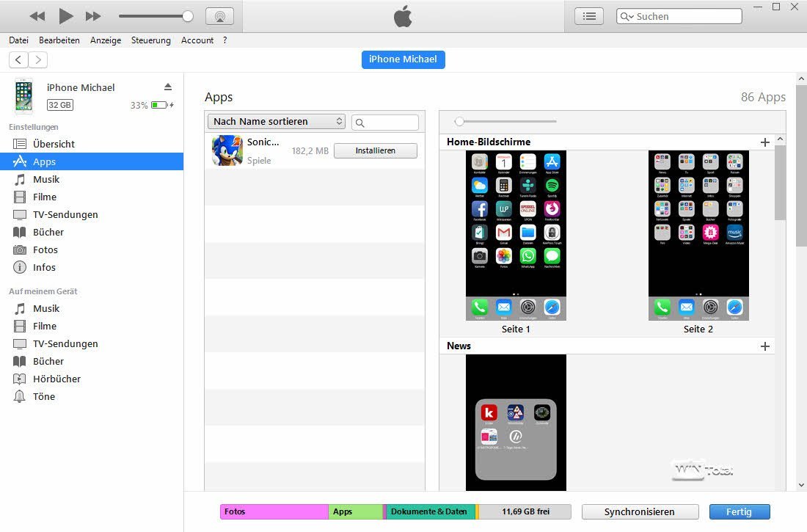This screenshot has height=532, width=807.
Task: Open the search options dropdown arrow
Action: 627,17
